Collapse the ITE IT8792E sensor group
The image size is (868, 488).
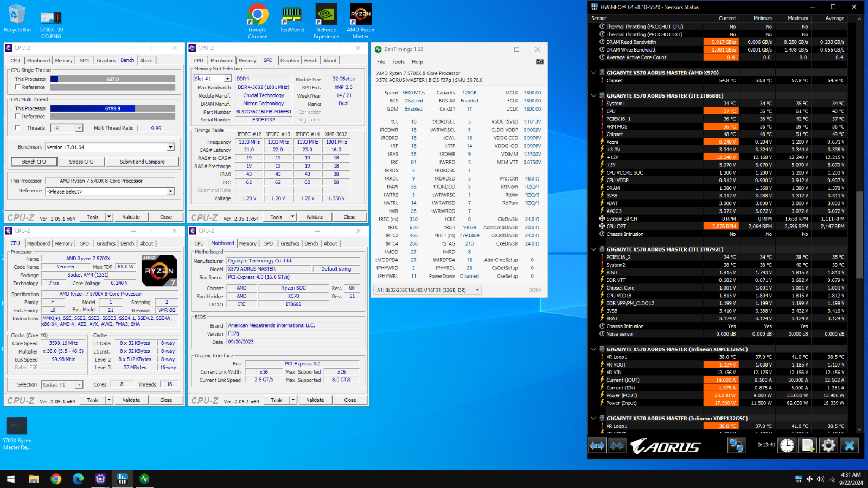click(x=593, y=249)
